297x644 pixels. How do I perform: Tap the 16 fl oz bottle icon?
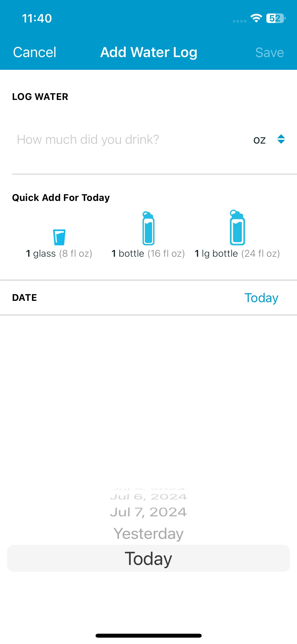click(x=148, y=228)
